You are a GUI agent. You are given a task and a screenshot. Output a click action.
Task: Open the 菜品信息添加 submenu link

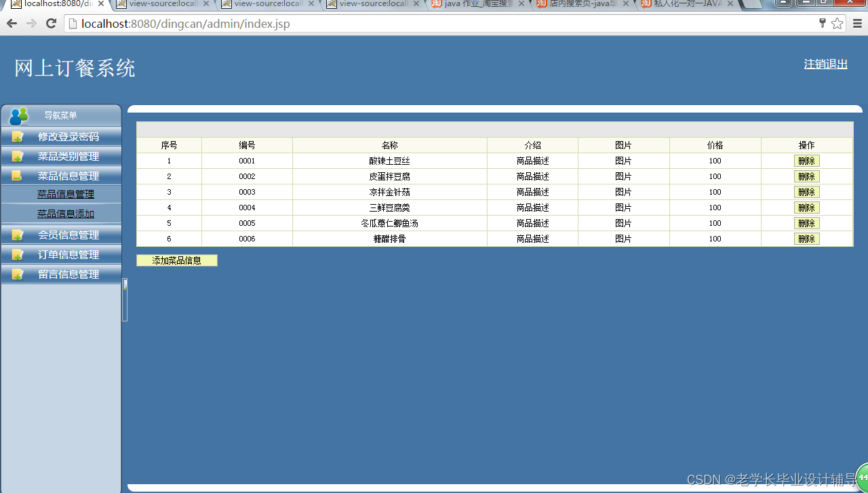coord(66,214)
